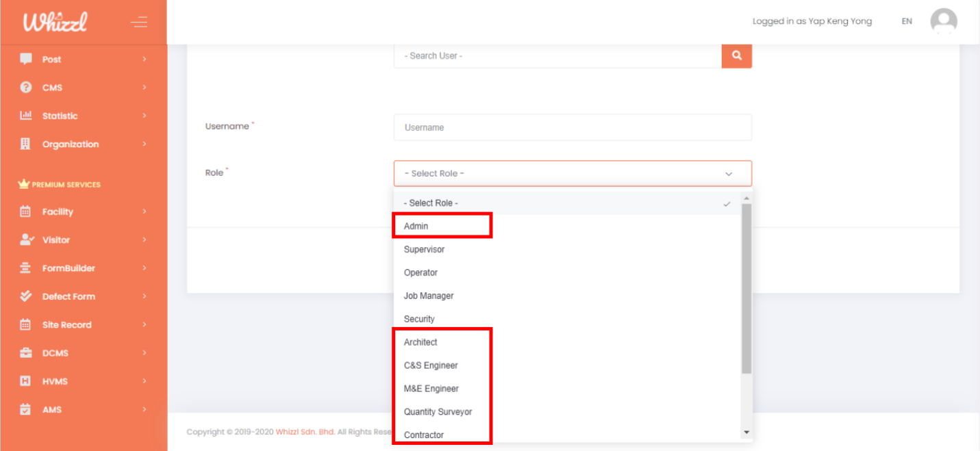Image resolution: width=980 pixels, height=451 pixels.
Task: Open the user profile avatar
Action: pos(943,22)
